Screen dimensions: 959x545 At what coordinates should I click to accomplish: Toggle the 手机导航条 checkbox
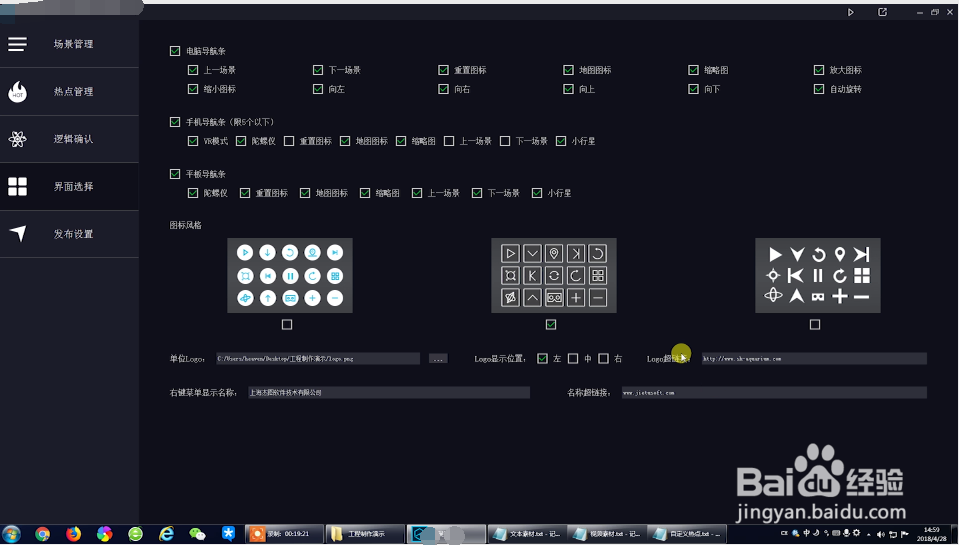coord(175,122)
